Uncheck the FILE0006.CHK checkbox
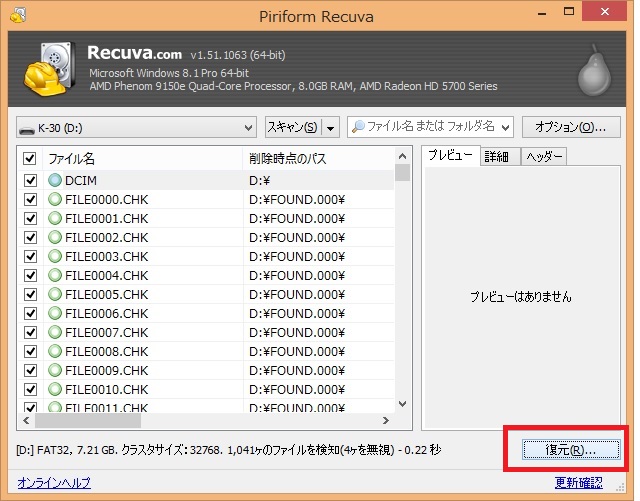Viewport: 640px width, 501px height. point(30,314)
